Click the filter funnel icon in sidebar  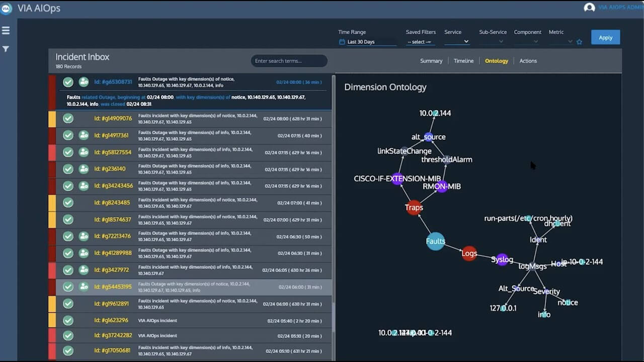[x=6, y=49]
